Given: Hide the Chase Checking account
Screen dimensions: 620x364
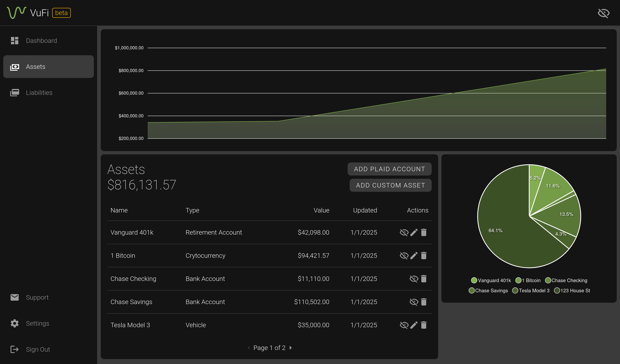Looking at the screenshot, I should pyautogui.click(x=414, y=279).
